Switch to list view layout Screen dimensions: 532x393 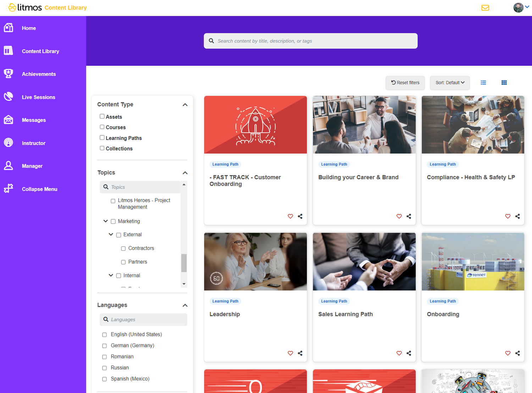pyautogui.click(x=483, y=83)
